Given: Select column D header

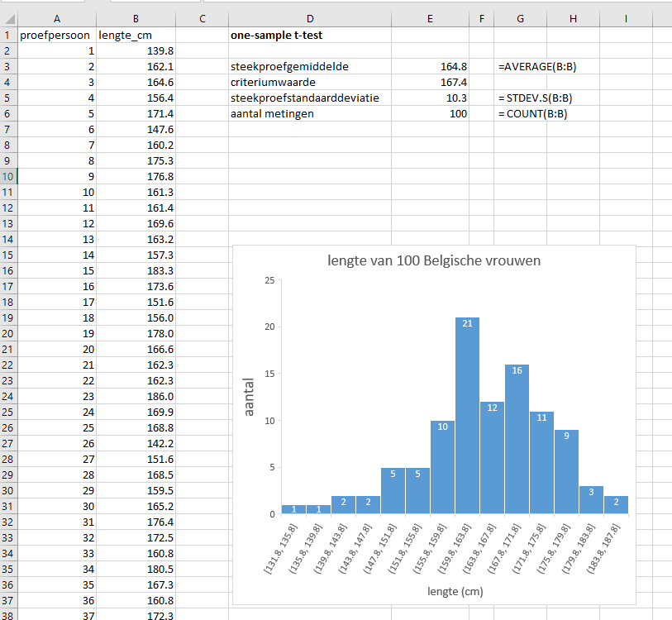Looking at the screenshot, I should pos(309,18).
